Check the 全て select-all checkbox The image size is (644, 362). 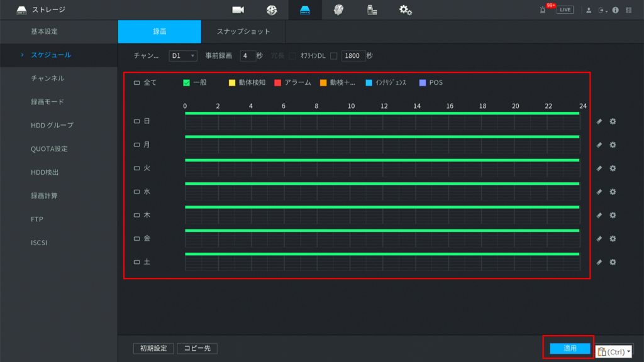click(x=136, y=82)
